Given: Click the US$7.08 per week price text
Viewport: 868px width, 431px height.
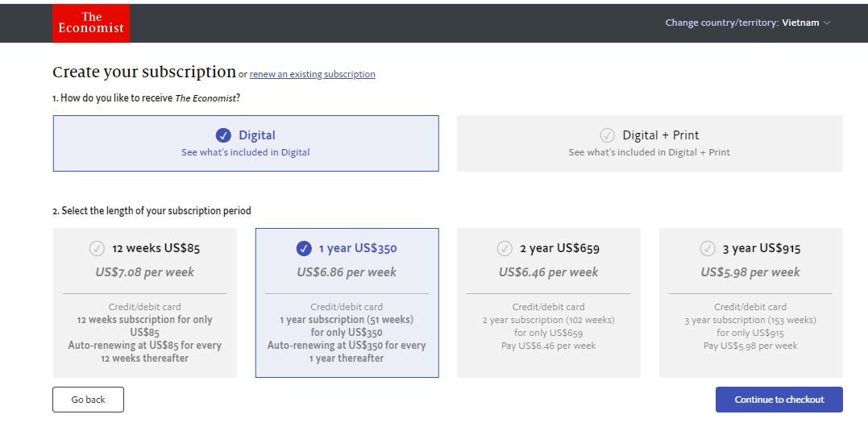Looking at the screenshot, I should tap(145, 272).
